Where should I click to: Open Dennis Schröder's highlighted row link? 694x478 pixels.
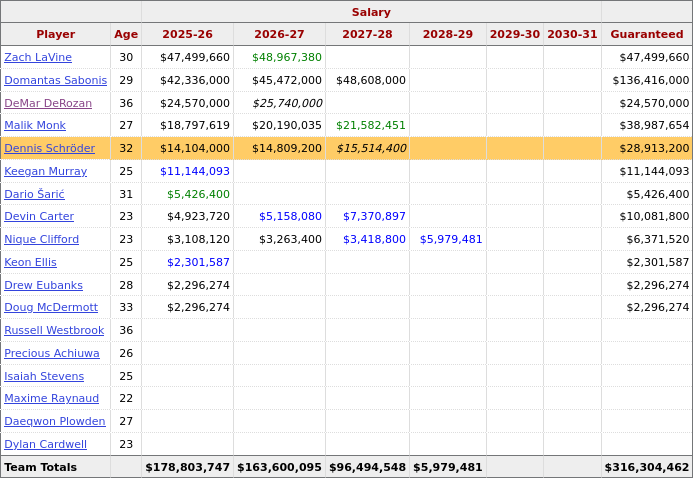point(50,148)
